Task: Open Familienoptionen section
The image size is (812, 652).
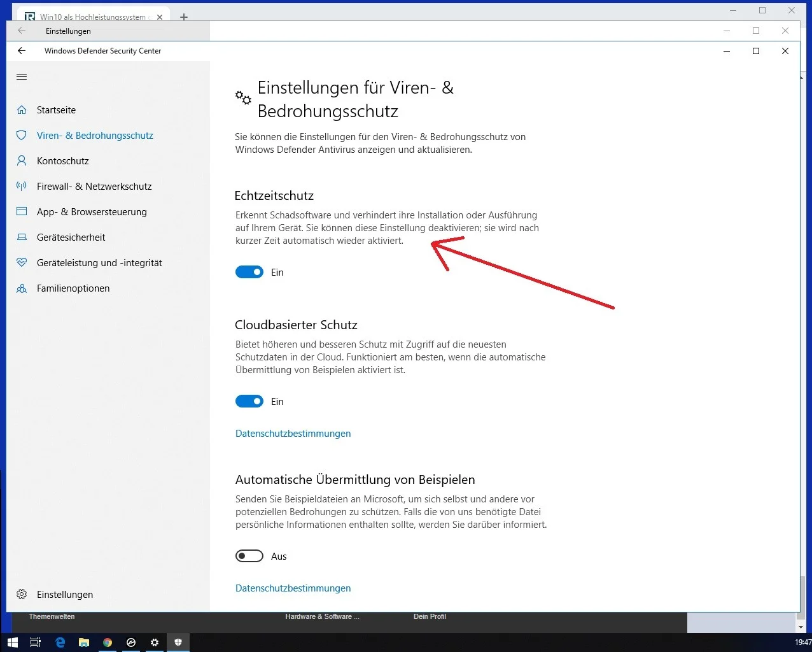Action: click(73, 288)
